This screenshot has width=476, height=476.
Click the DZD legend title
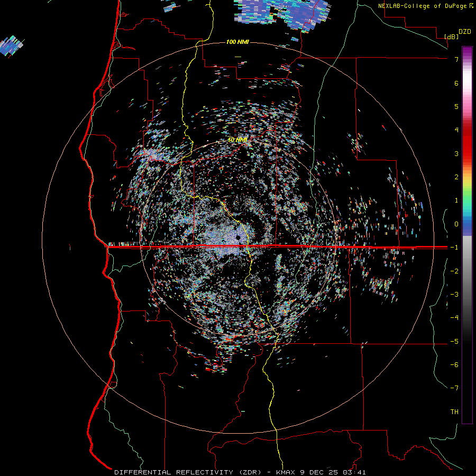(465, 32)
